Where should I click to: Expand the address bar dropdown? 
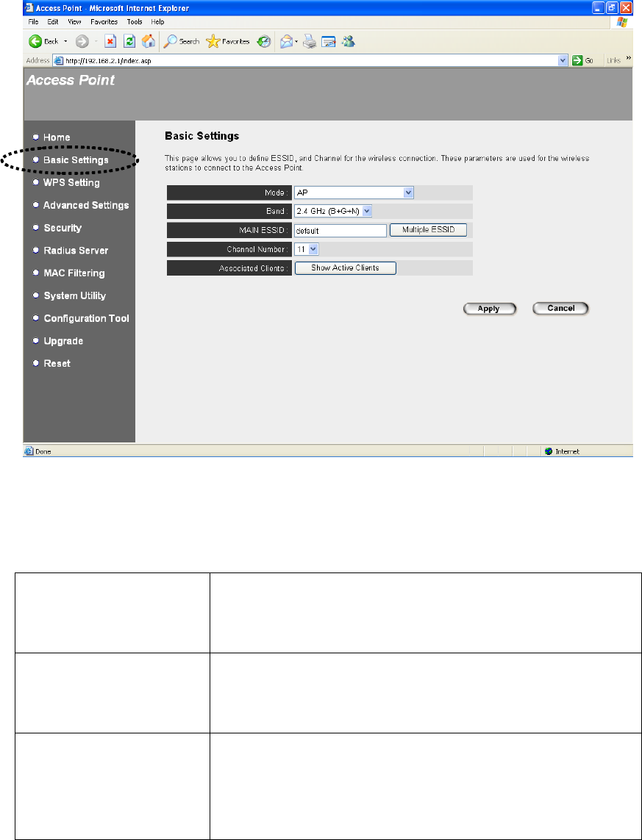pos(562,60)
